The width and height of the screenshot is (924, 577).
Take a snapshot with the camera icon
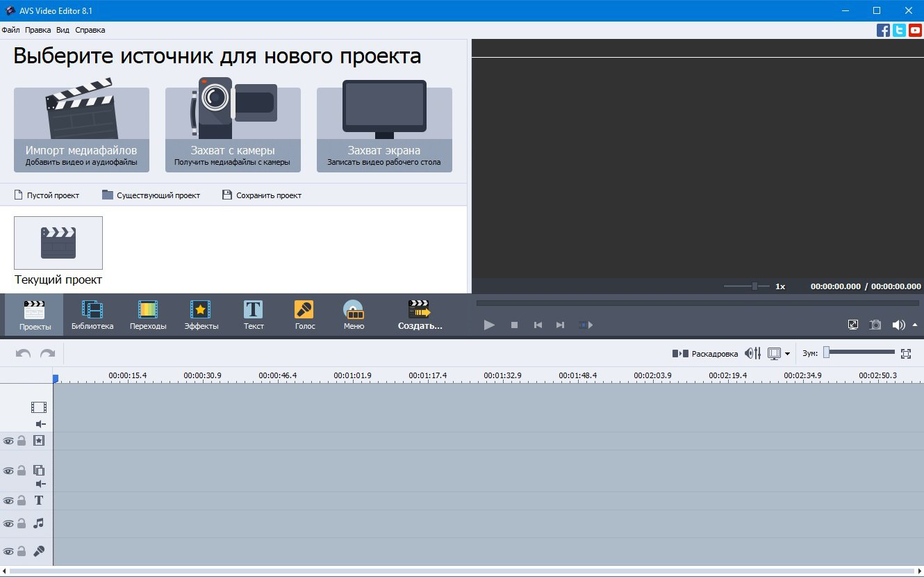pyautogui.click(x=875, y=325)
